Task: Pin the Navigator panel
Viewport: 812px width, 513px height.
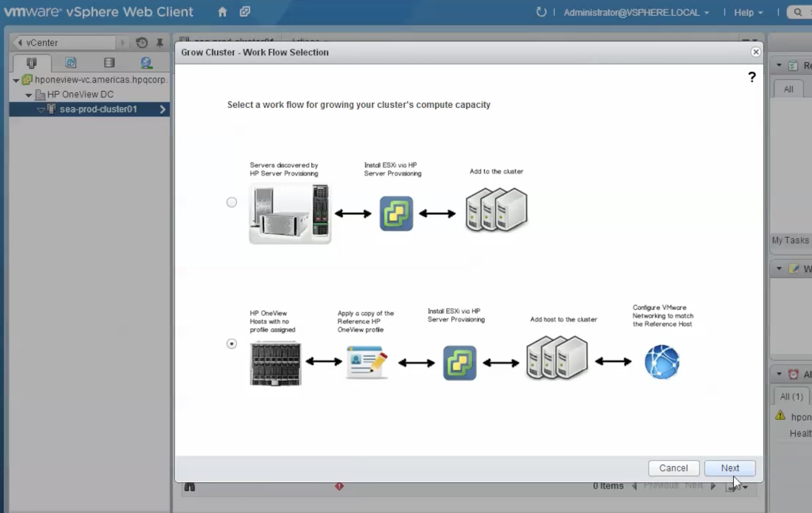Action: point(160,43)
